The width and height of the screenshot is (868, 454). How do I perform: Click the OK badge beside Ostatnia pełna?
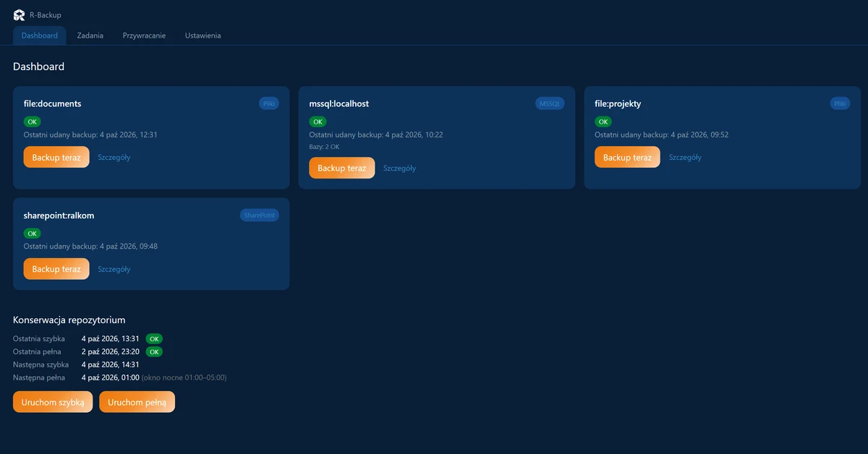(x=154, y=351)
